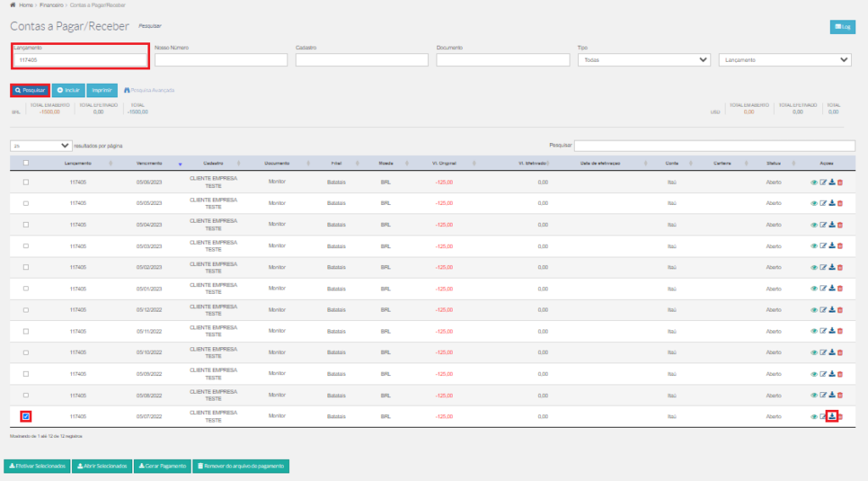Uncheck the row with due date 05/07/2022
The width and height of the screenshot is (868, 481).
[26, 417]
